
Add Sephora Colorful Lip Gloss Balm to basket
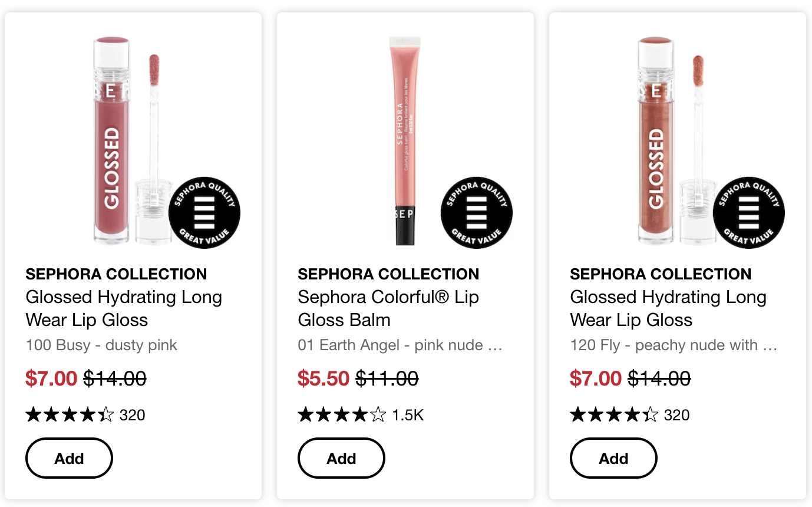pyautogui.click(x=341, y=458)
